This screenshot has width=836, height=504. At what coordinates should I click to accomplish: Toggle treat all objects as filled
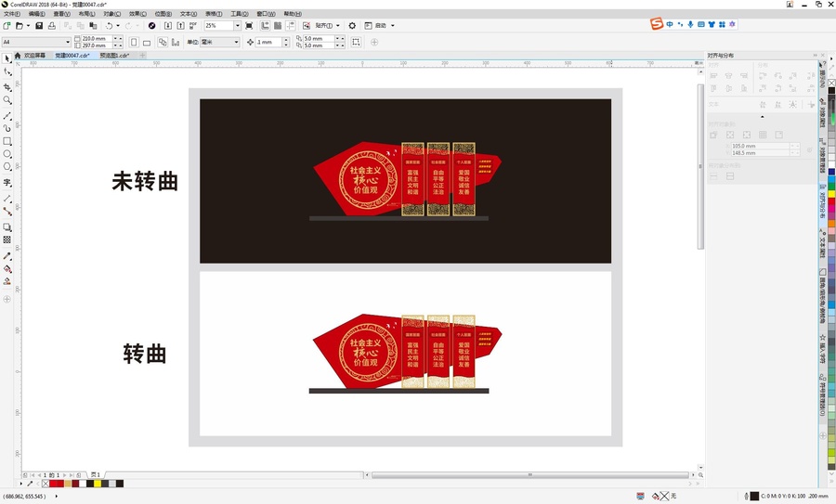[356, 42]
